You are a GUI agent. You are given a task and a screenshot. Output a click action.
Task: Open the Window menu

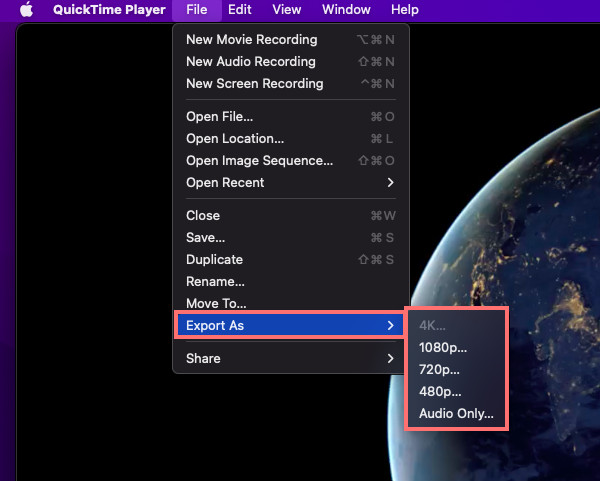click(346, 10)
